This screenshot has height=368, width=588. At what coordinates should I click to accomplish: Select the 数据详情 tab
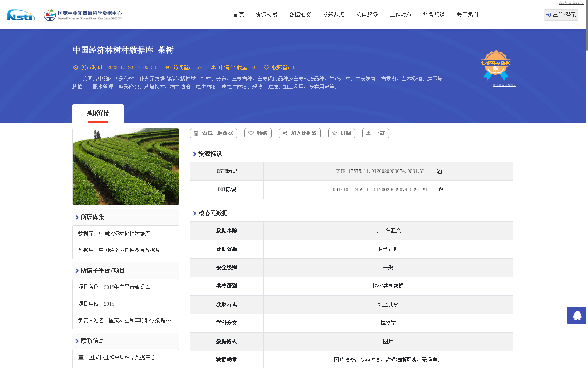point(98,113)
